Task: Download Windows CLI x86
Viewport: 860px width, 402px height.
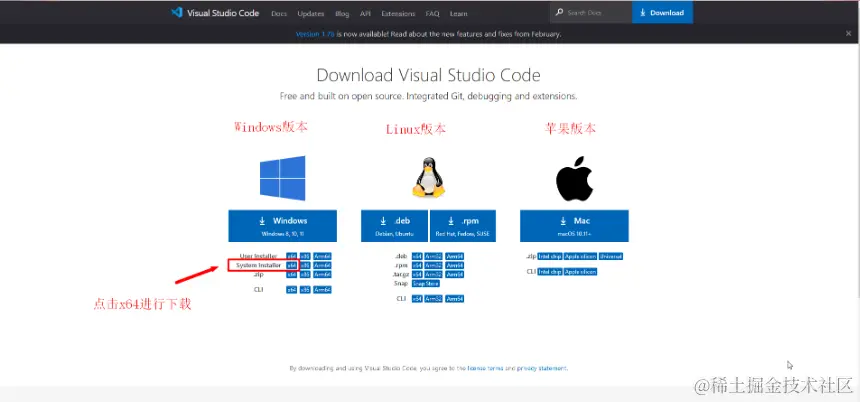Action: [x=305, y=290]
